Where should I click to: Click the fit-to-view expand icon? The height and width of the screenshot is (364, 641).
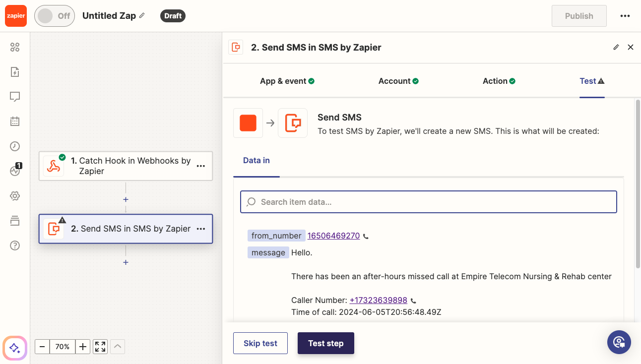click(x=100, y=347)
